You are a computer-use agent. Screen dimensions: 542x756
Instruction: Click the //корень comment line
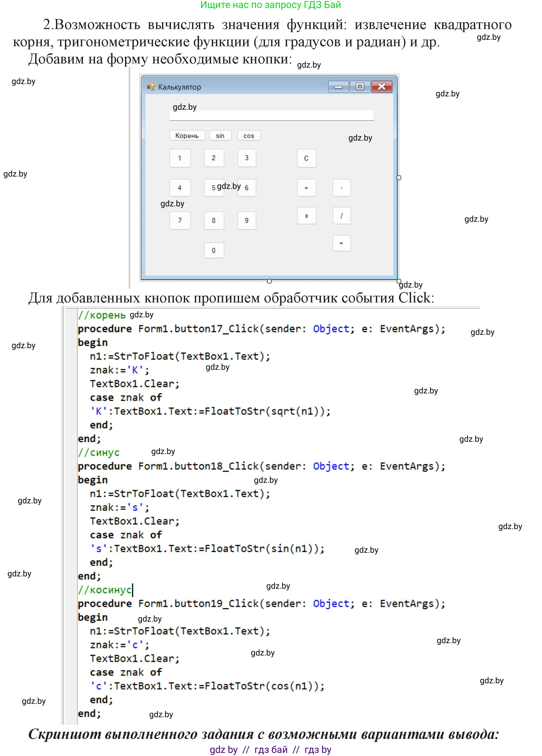click(102, 315)
